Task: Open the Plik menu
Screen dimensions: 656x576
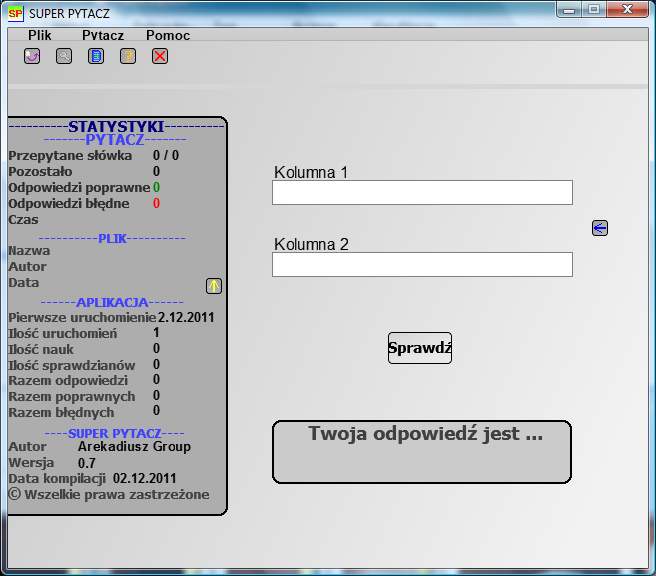Action: (40, 35)
